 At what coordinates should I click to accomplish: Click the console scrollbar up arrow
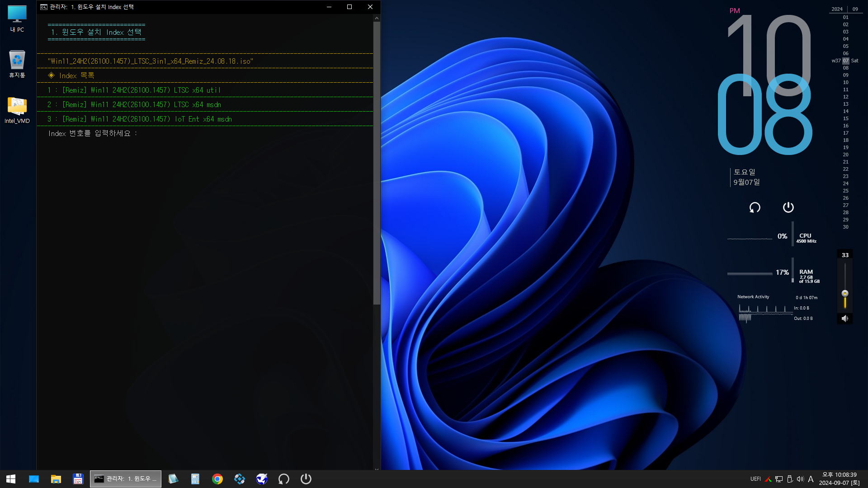[x=377, y=18]
